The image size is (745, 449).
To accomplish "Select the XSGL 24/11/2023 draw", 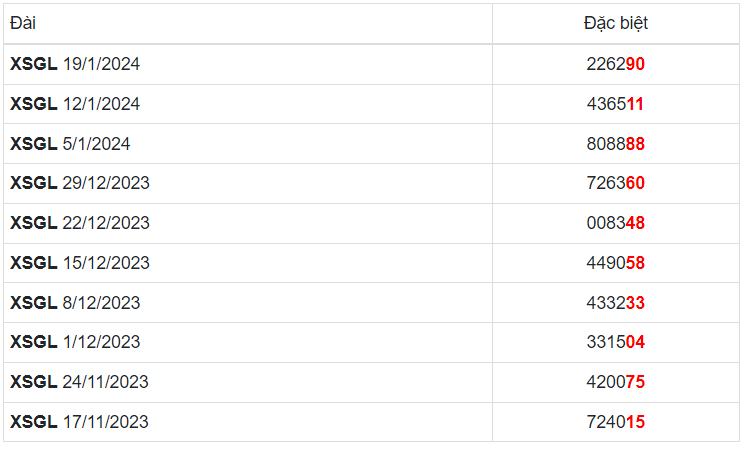I will coord(79,382).
